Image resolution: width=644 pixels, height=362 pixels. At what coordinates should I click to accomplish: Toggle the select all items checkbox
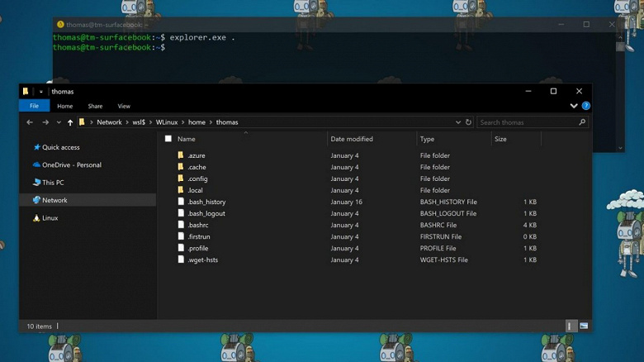168,139
